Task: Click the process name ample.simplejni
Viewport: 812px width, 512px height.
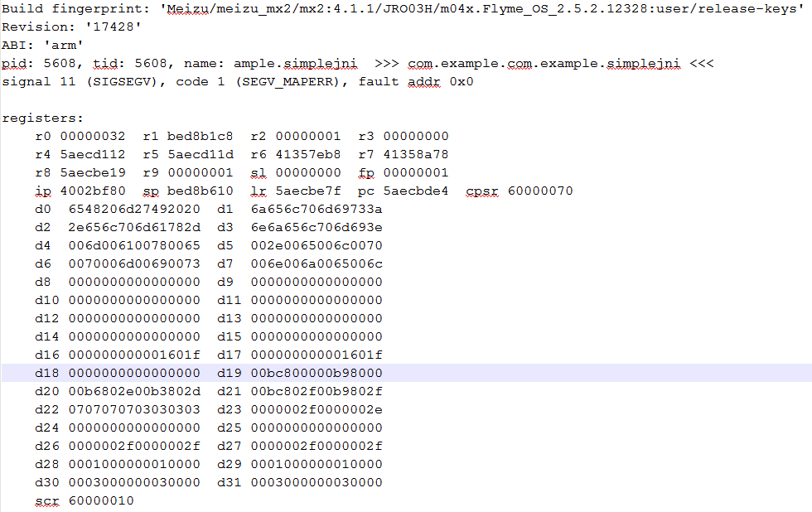Action: pos(295,63)
